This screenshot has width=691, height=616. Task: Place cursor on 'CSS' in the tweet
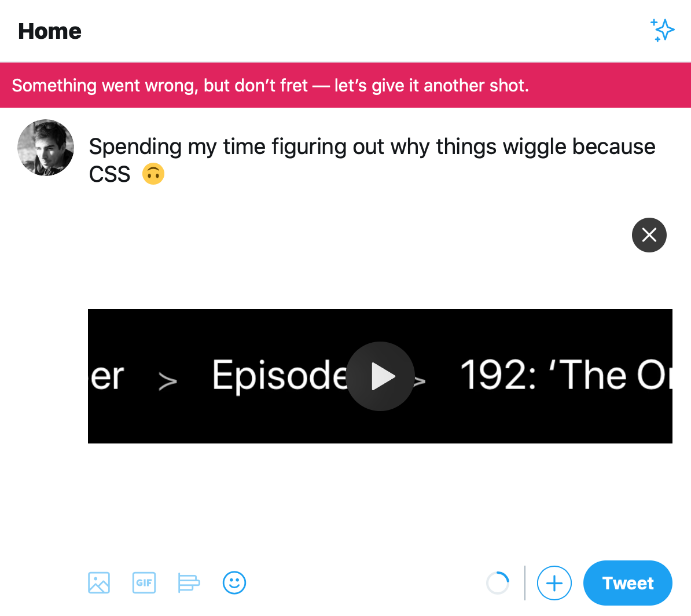click(109, 174)
